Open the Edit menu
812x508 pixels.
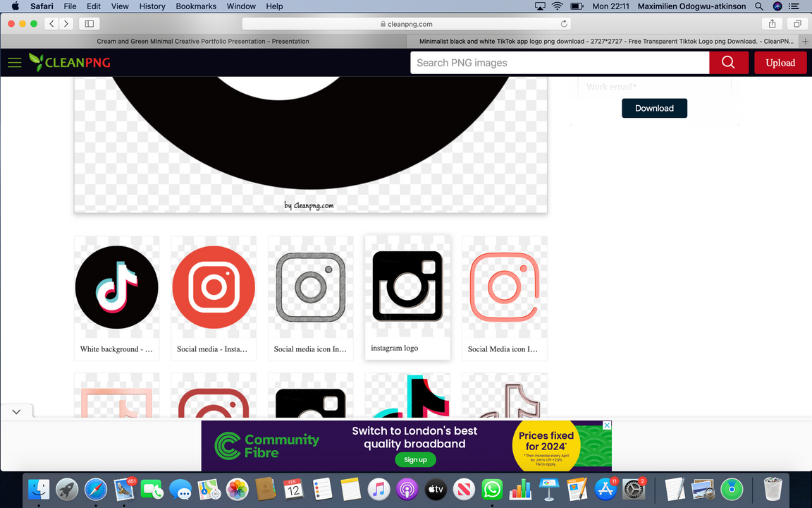click(94, 6)
